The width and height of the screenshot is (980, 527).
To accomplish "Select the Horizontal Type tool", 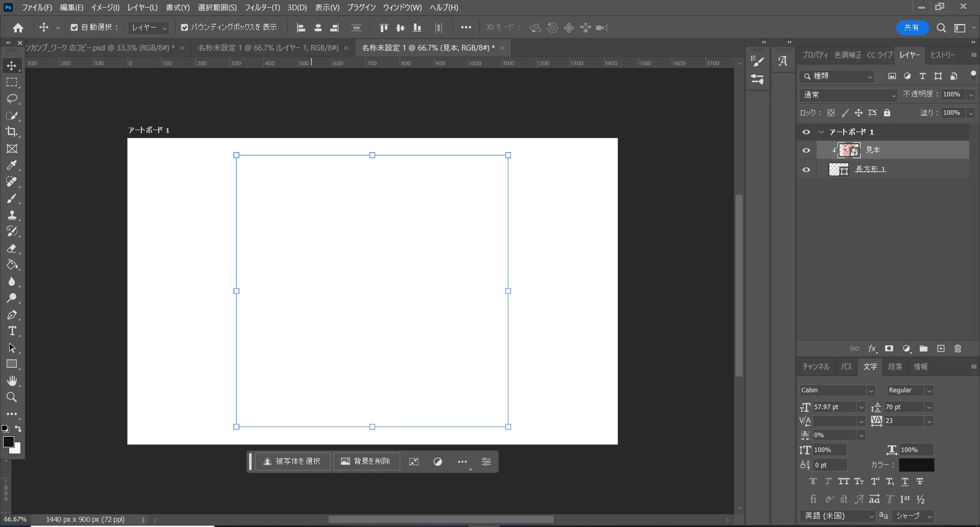I will pyautogui.click(x=12, y=331).
